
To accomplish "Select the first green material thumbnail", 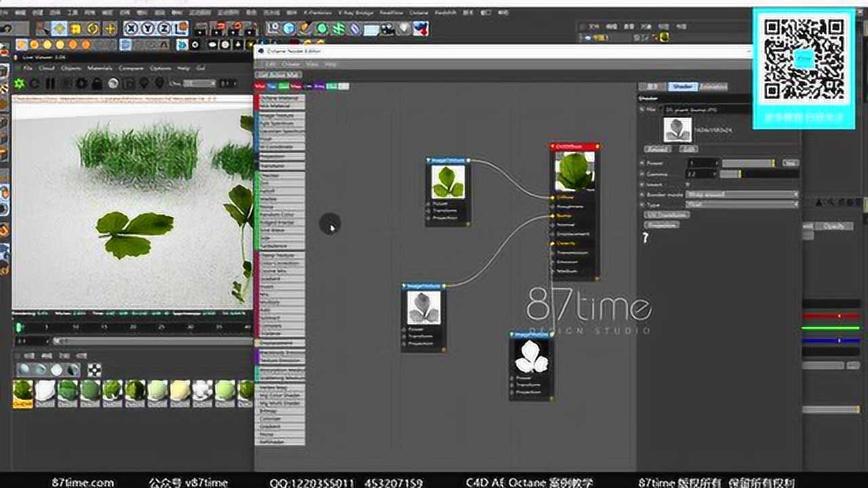I will point(22,390).
